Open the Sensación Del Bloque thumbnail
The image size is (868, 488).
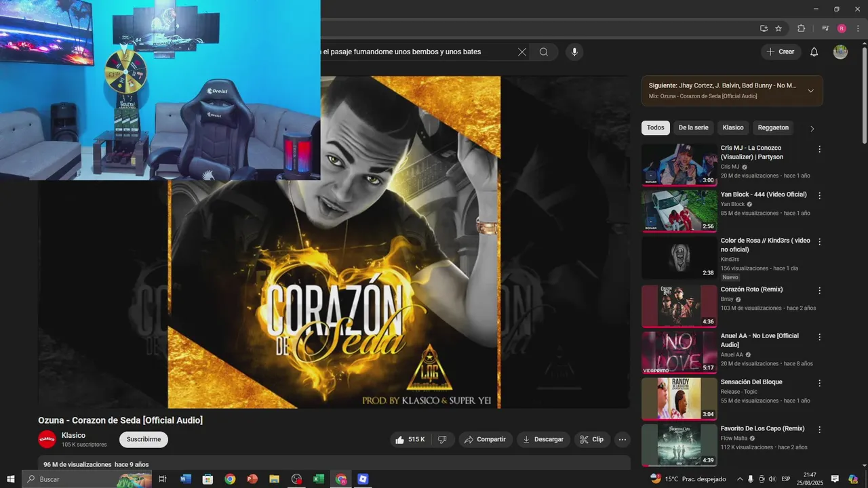pos(679,399)
